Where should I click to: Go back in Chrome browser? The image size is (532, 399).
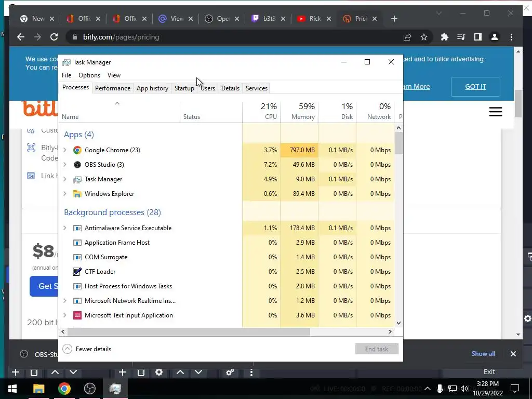21,37
